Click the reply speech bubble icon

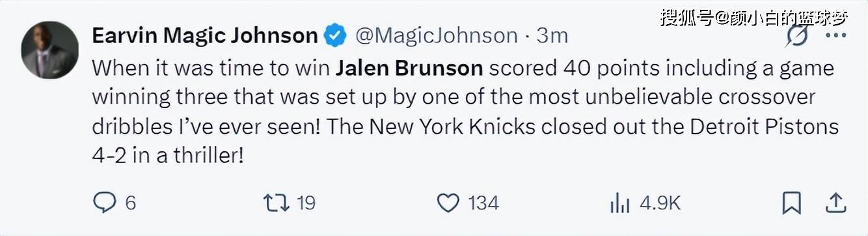(104, 203)
